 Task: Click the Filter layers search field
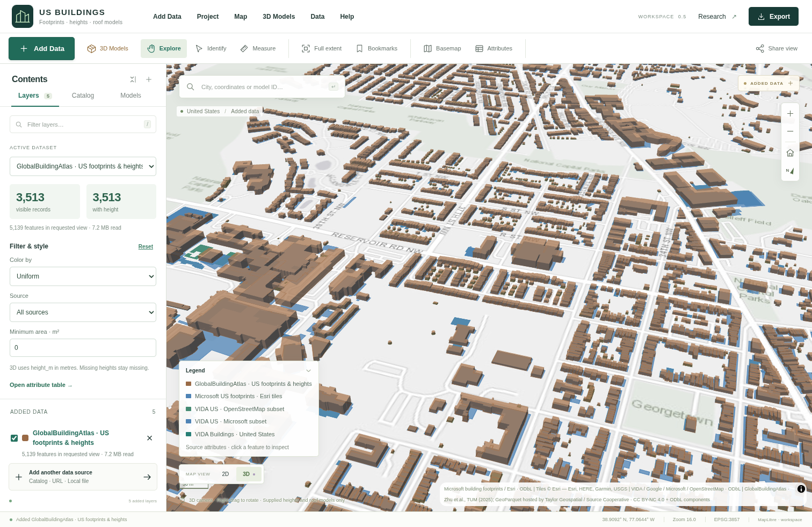(x=83, y=125)
